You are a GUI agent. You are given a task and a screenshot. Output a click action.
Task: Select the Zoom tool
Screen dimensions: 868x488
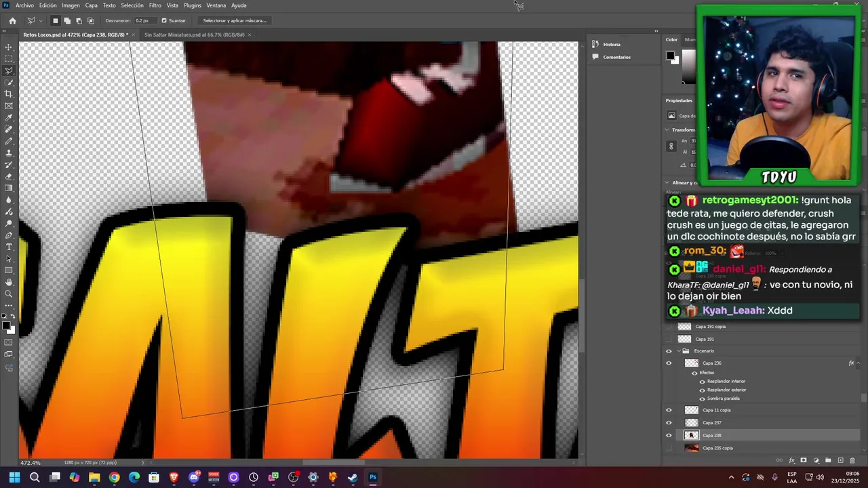click(x=9, y=293)
